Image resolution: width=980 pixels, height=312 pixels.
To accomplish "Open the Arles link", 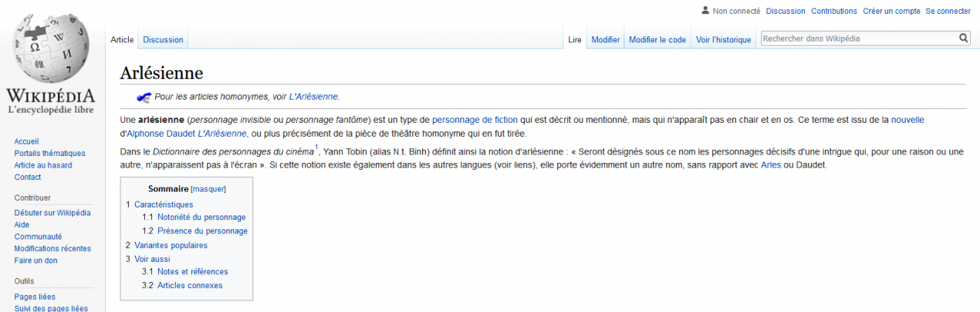I will point(770,165).
